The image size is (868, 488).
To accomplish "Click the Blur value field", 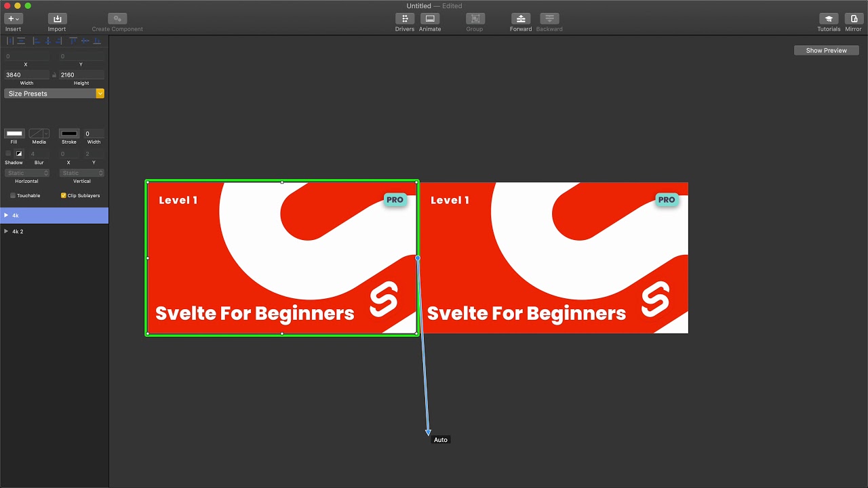I will (39, 154).
